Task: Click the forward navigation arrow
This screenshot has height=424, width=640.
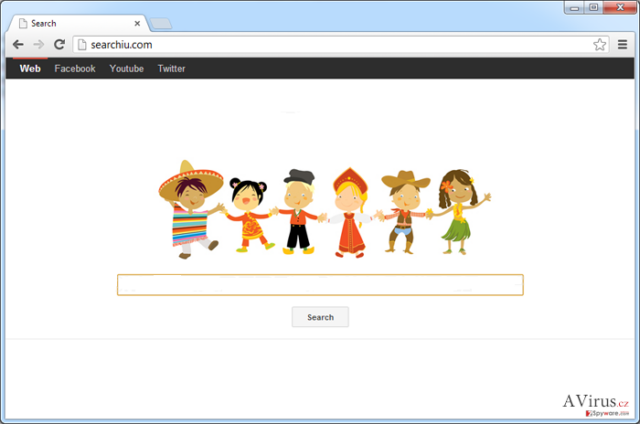Action: click(39, 44)
